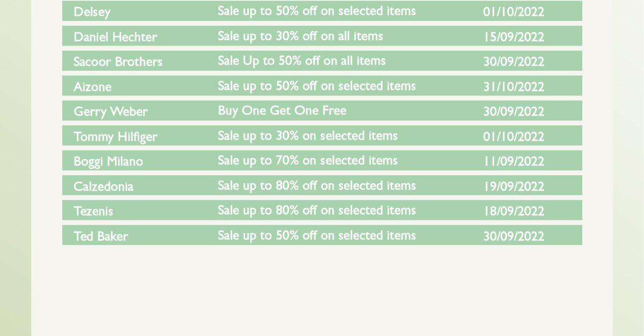Click the Delsey brand name
The width and height of the screenshot is (644, 336).
[x=92, y=12]
